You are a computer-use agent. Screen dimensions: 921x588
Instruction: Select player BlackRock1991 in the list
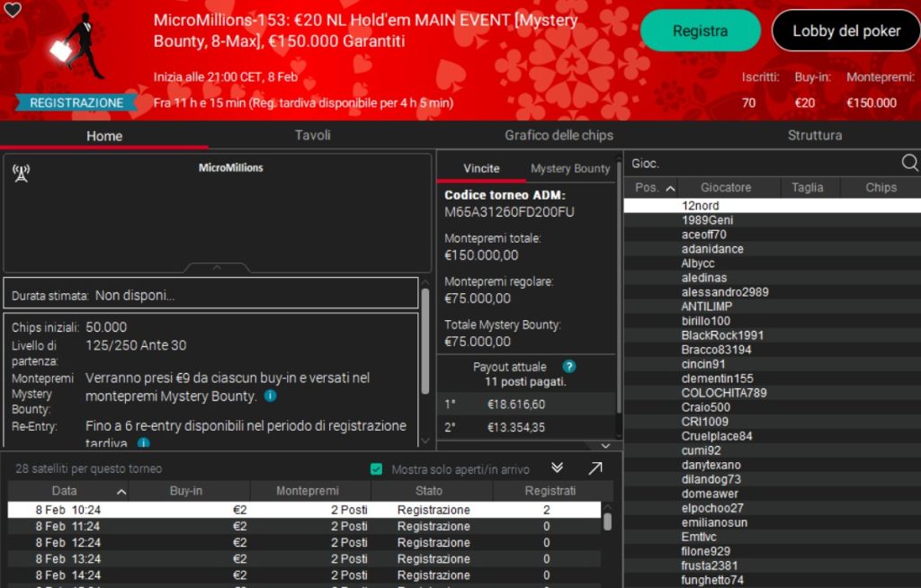point(773,334)
